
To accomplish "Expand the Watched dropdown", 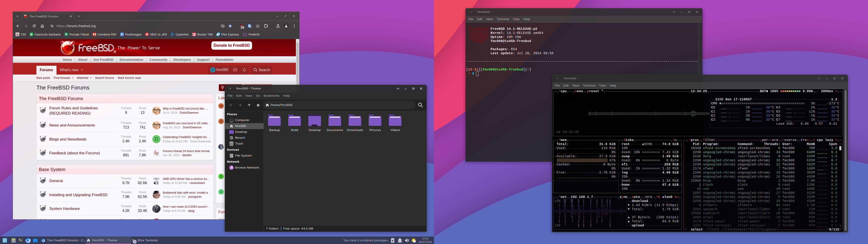I will [91, 78].
